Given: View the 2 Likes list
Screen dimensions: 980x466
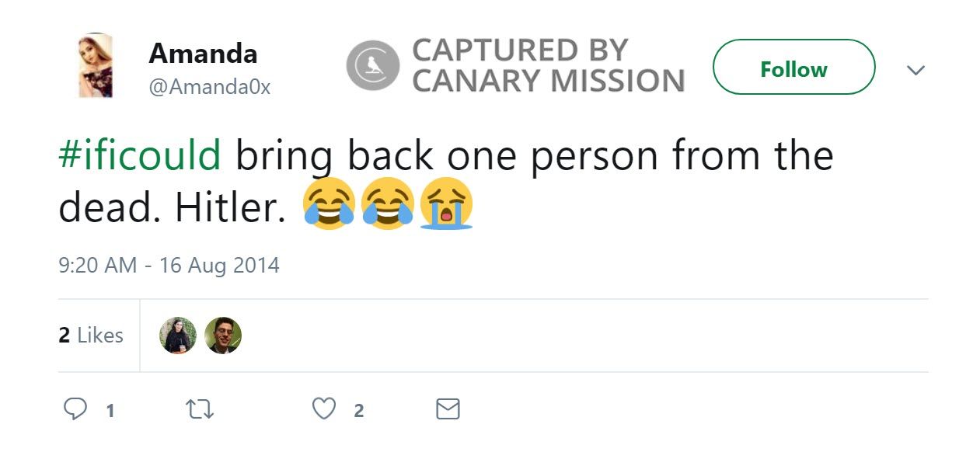Looking at the screenshot, I should point(91,336).
